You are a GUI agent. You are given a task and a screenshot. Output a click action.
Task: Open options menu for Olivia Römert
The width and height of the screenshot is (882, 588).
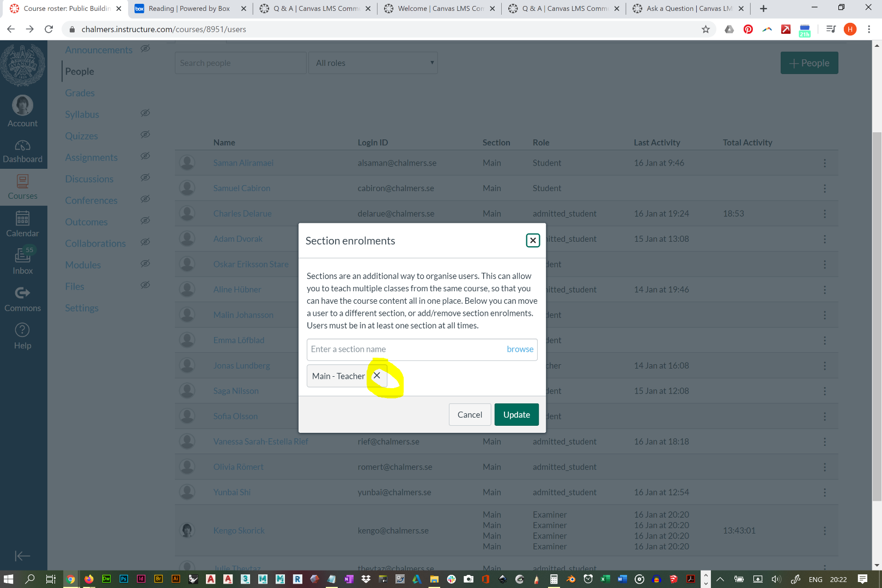(x=825, y=467)
